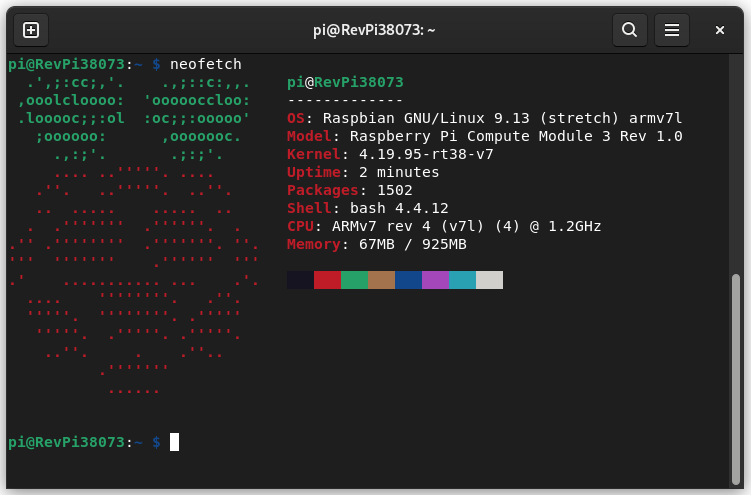
Task: Select the green color block in palette
Action: (x=354, y=280)
